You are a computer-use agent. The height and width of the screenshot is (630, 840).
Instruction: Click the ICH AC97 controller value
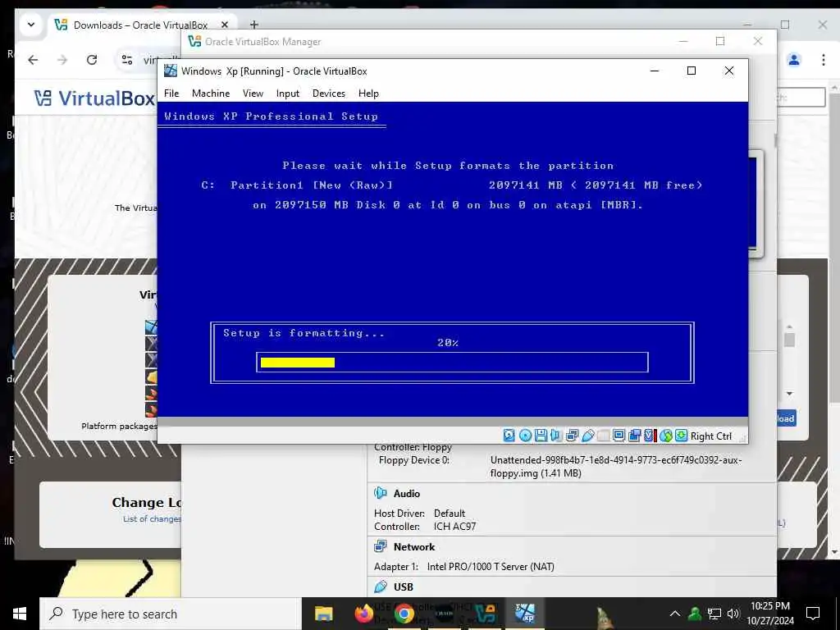[x=454, y=526]
